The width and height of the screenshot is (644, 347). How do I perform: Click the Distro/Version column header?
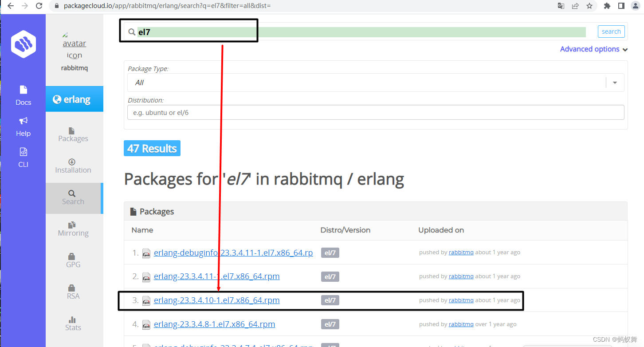pos(346,230)
